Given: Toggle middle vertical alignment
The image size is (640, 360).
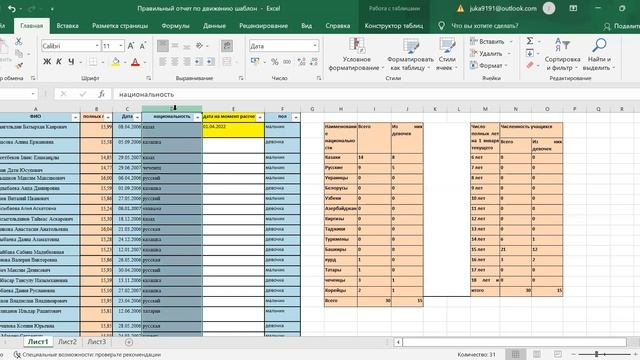Looking at the screenshot, I should coord(175,46).
